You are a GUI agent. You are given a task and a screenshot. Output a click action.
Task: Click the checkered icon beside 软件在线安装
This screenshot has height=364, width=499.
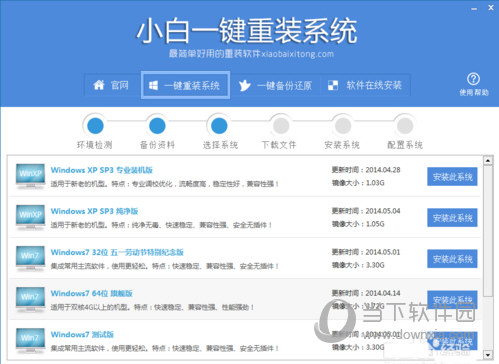[x=333, y=85]
